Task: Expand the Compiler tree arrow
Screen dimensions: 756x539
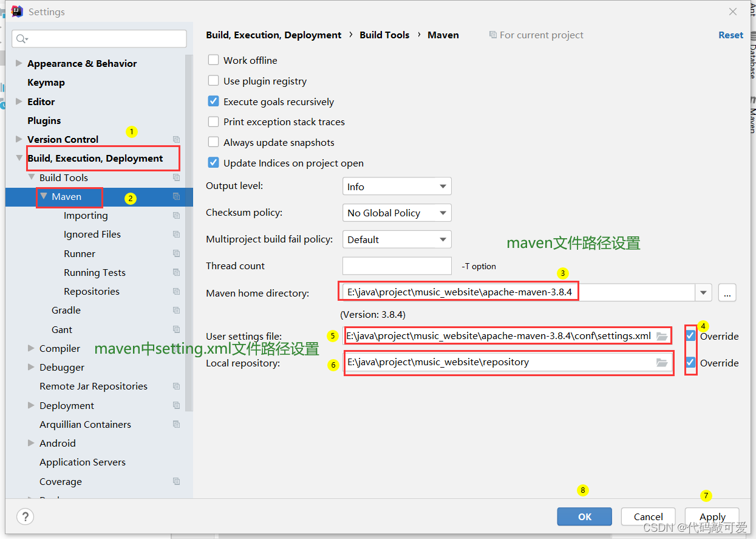Action: coord(31,348)
